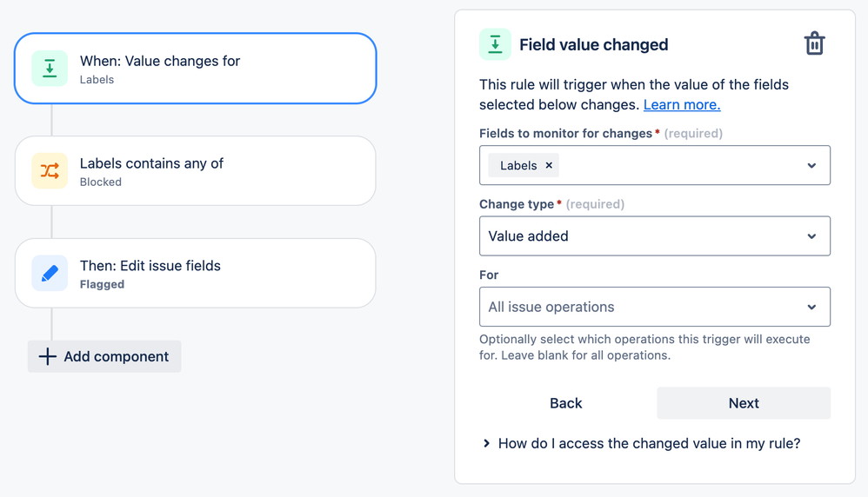The height and width of the screenshot is (497, 868).
Task: Click the Labels chip in monitored fields
Action: tap(518, 165)
